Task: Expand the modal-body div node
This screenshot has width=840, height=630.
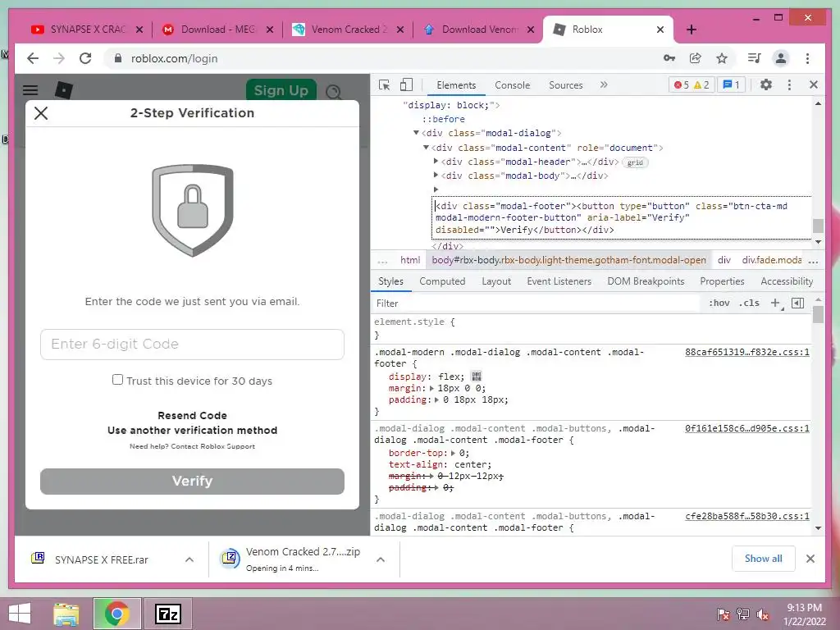Action: tap(436, 175)
